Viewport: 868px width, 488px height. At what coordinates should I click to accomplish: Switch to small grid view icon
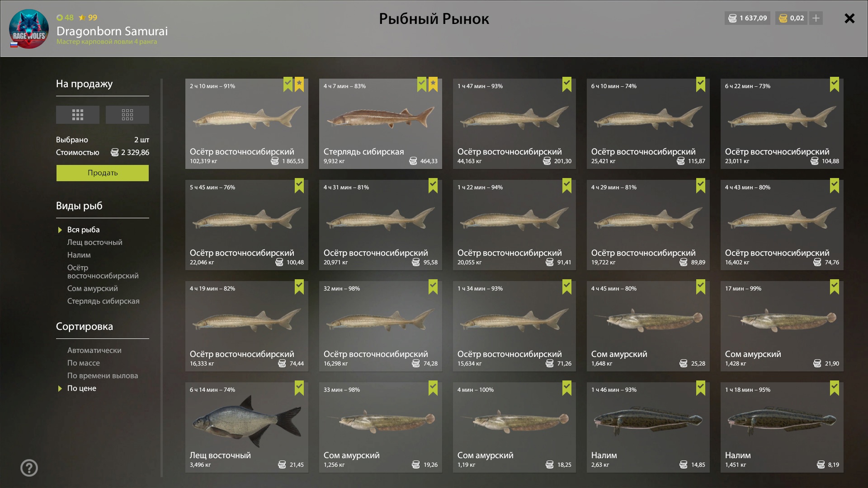127,115
